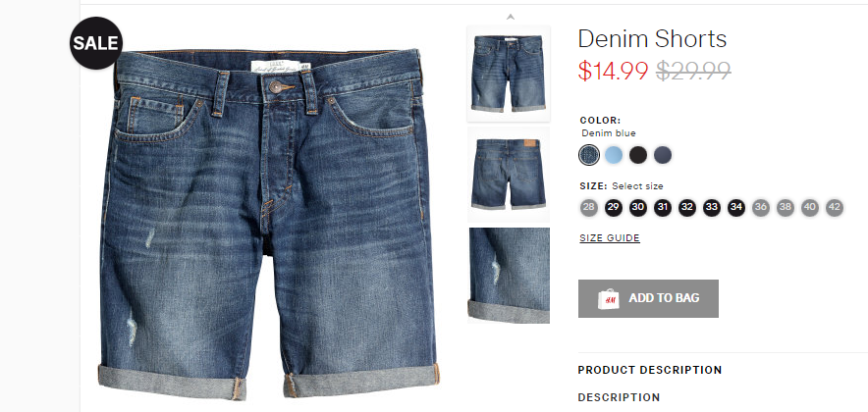View the back-view shorts thumbnail
Image resolution: width=868 pixels, height=412 pixels.
tap(509, 175)
